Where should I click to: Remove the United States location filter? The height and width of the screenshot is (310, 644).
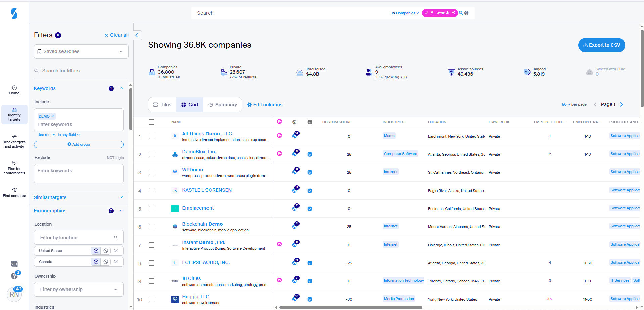point(116,251)
